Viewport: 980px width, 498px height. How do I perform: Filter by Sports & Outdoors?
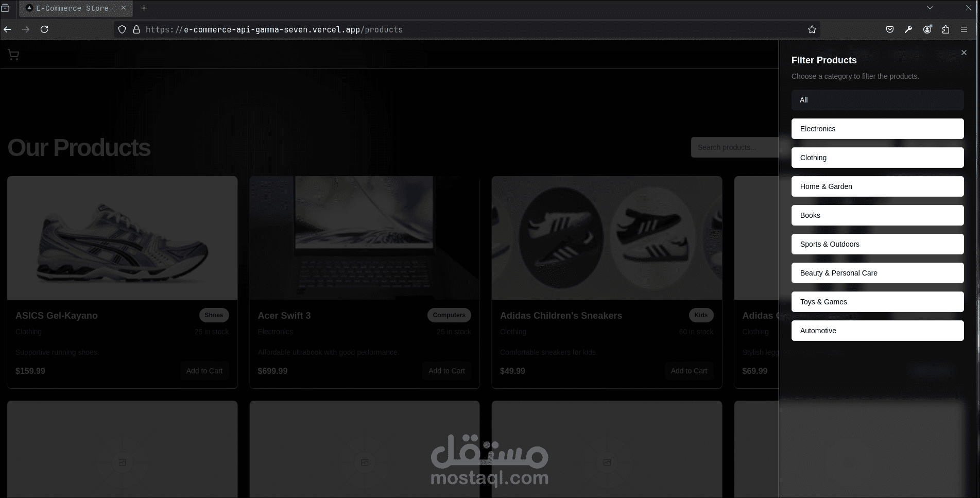click(878, 244)
